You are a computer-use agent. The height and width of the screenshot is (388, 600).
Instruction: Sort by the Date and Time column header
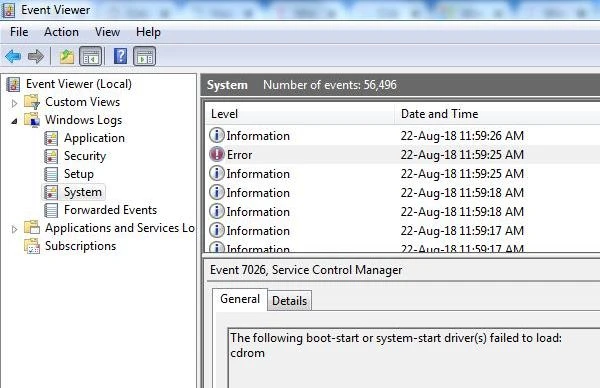[x=497, y=114]
